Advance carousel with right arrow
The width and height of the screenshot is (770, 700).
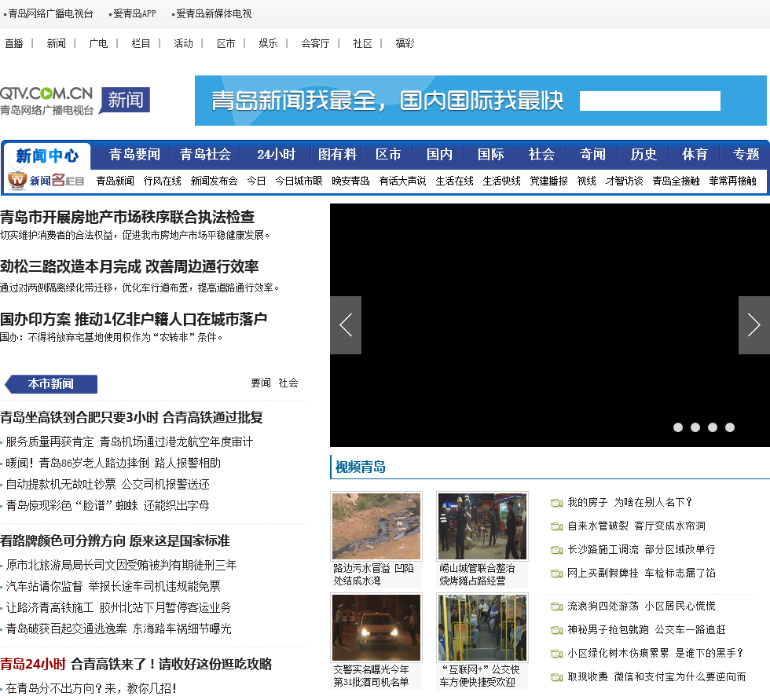pos(753,325)
